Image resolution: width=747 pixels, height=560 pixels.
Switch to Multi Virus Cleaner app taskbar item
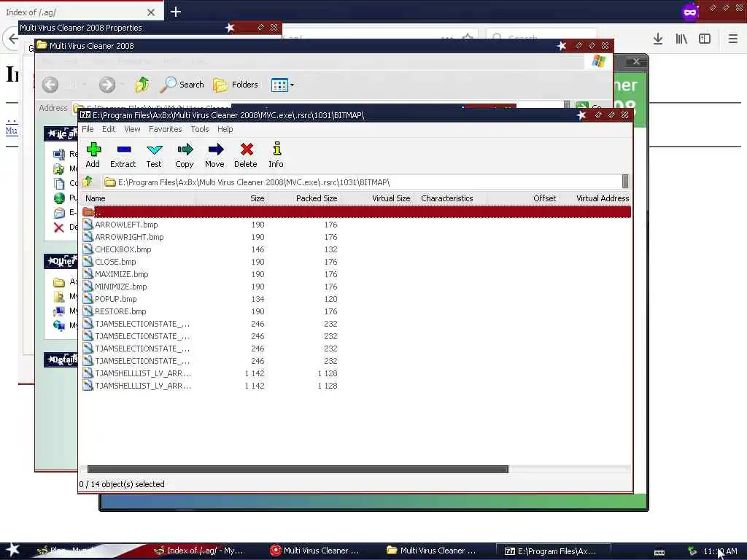point(315,551)
